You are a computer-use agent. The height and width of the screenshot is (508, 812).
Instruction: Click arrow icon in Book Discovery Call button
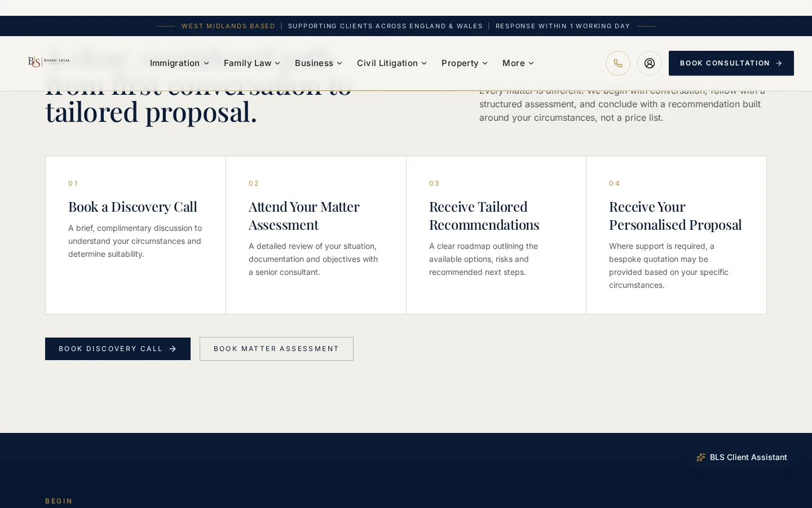click(x=173, y=349)
